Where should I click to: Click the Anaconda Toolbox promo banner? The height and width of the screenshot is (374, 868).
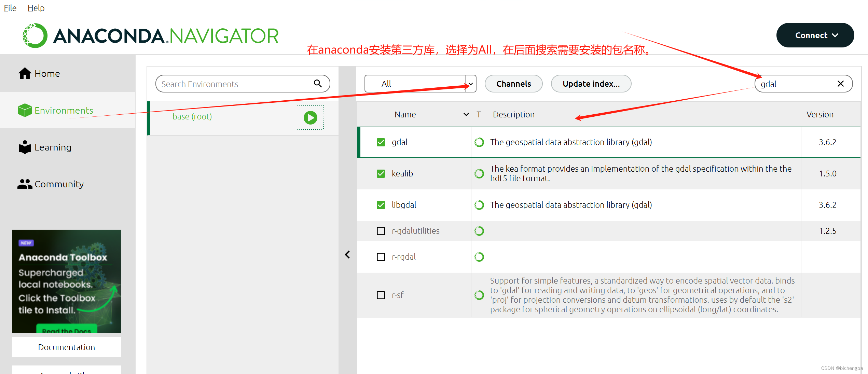point(67,281)
